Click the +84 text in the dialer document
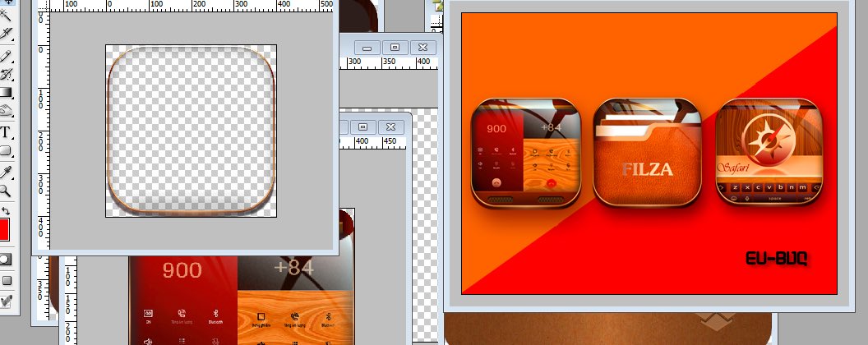 pyautogui.click(x=294, y=268)
